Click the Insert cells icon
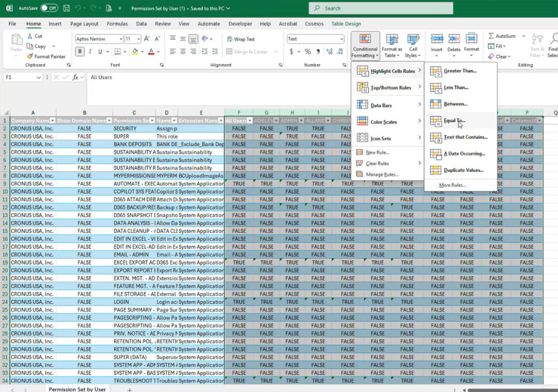This screenshot has height=392, width=558. [436, 39]
